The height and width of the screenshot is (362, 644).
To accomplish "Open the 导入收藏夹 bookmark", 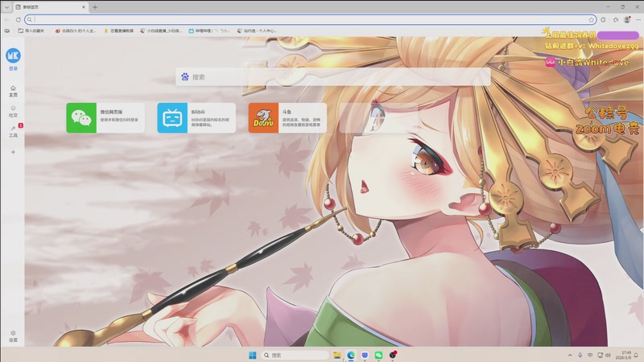I will pos(31,31).
